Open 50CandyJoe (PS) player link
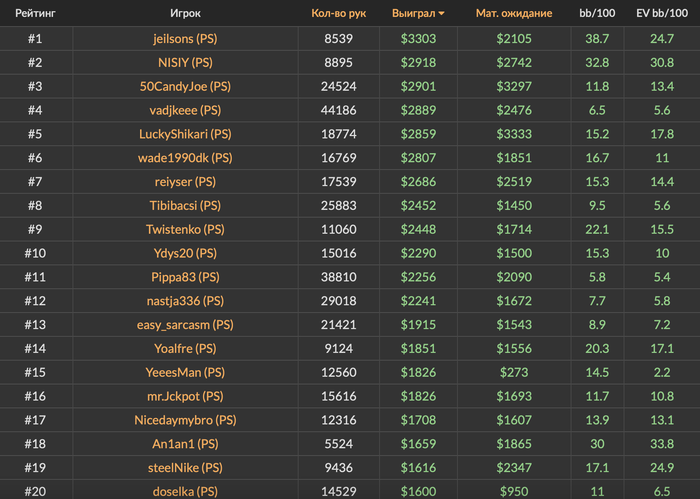700x499 pixels. click(185, 86)
